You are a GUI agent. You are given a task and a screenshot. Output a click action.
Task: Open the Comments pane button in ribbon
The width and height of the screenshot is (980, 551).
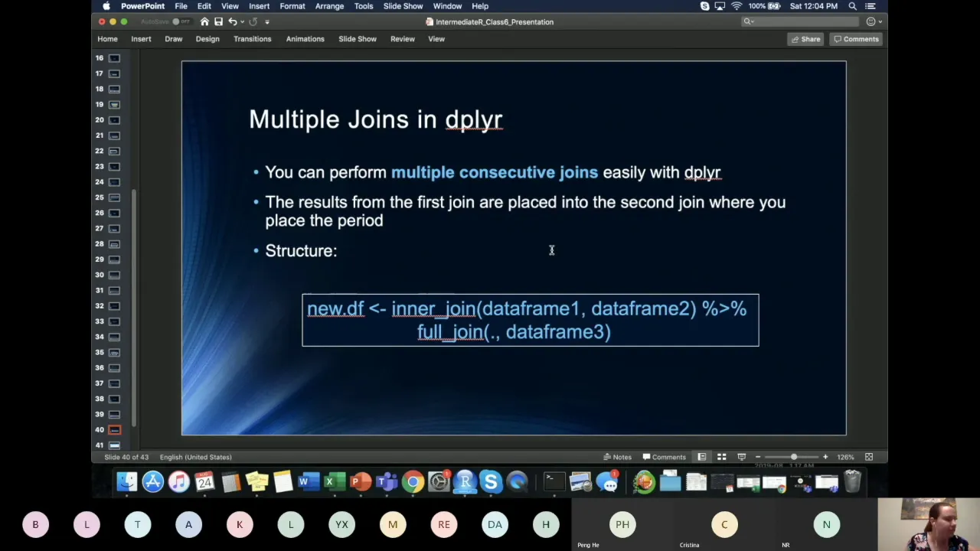point(857,39)
